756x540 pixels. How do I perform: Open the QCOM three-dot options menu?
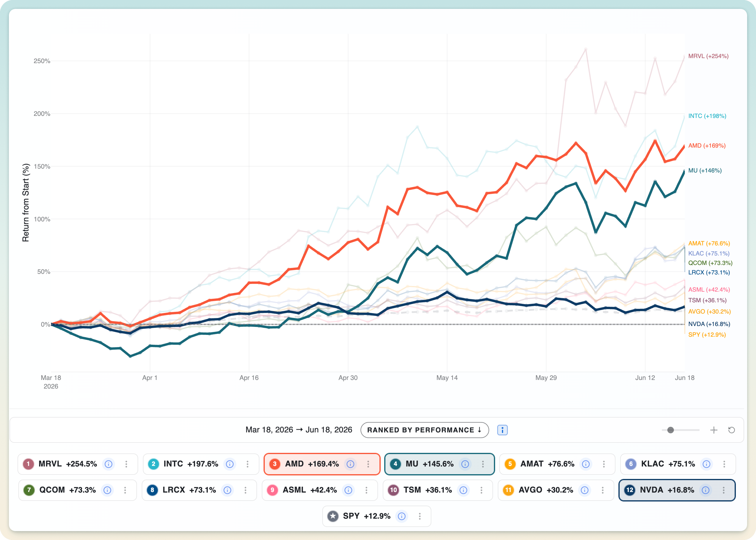(125, 490)
